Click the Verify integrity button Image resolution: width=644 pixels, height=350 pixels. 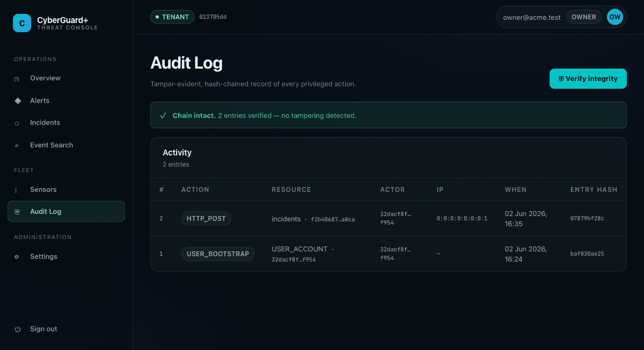pyautogui.click(x=588, y=79)
